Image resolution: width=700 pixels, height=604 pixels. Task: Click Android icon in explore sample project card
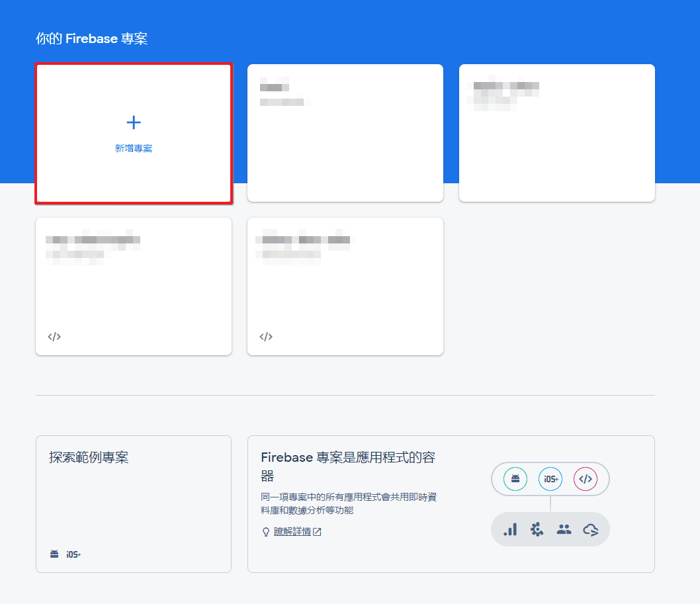click(54, 554)
